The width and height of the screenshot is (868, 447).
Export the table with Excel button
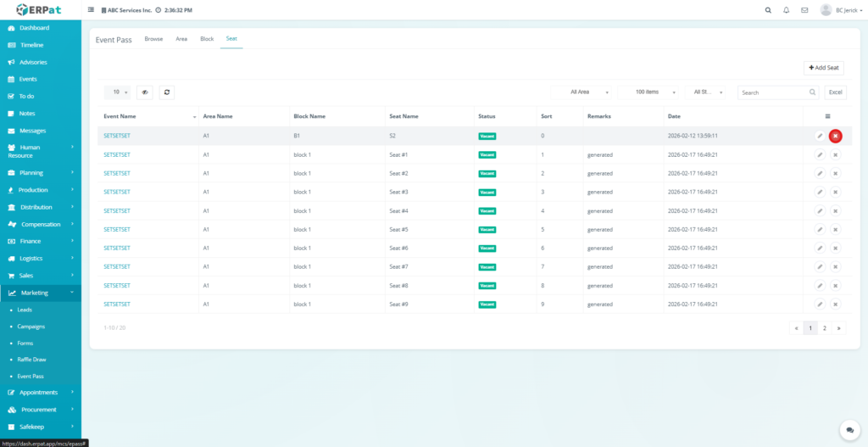point(835,92)
